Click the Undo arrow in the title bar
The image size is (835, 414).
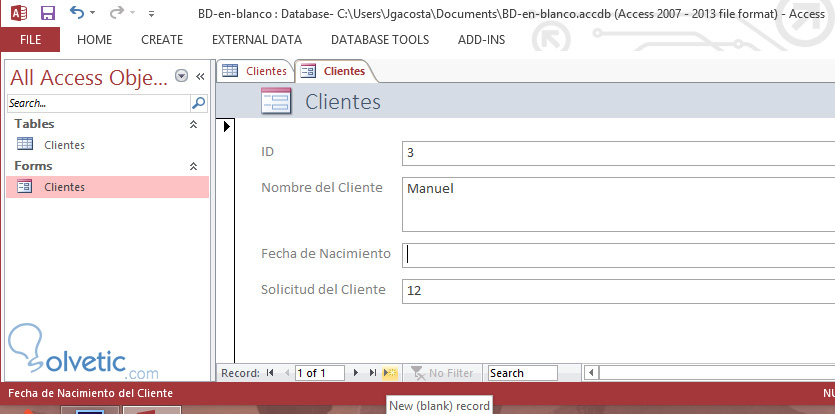[77, 12]
